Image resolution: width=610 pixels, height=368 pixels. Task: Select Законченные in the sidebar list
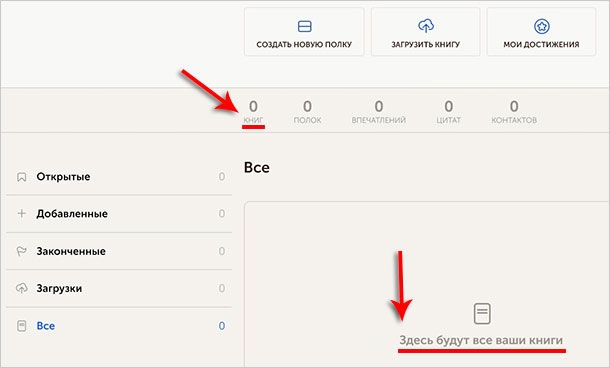[x=119, y=251]
